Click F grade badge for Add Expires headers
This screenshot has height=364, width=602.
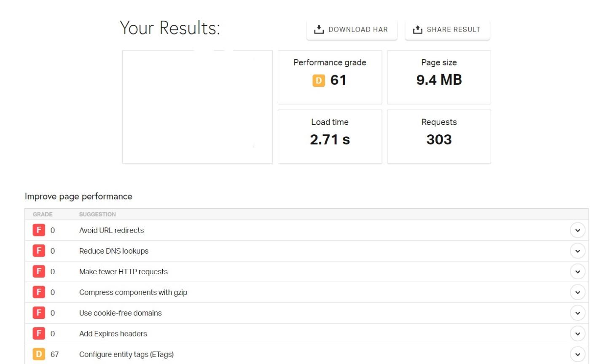39,334
